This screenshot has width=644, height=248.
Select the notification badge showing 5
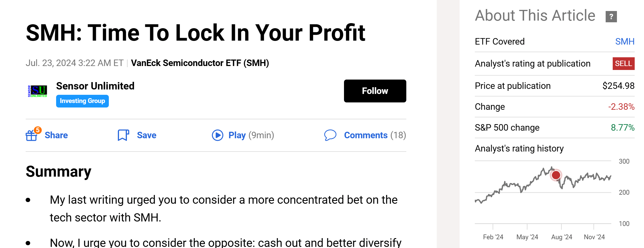pyautogui.click(x=38, y=130)
